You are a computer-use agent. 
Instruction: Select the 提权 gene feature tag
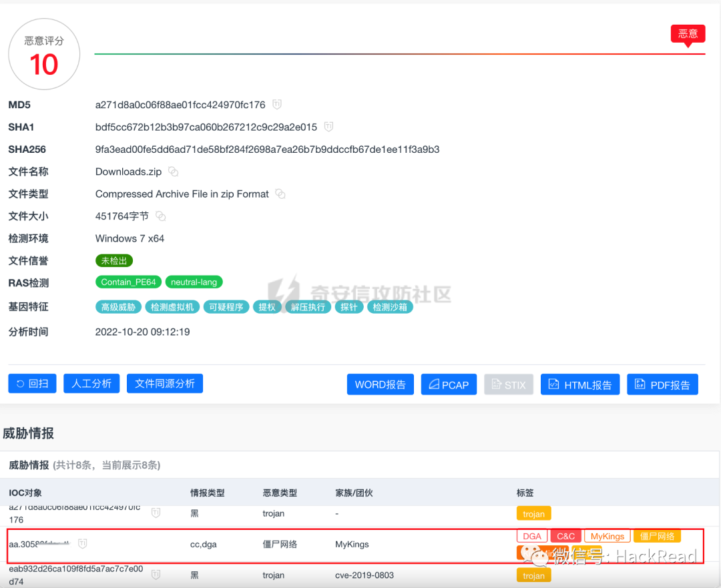coord(266,306)
